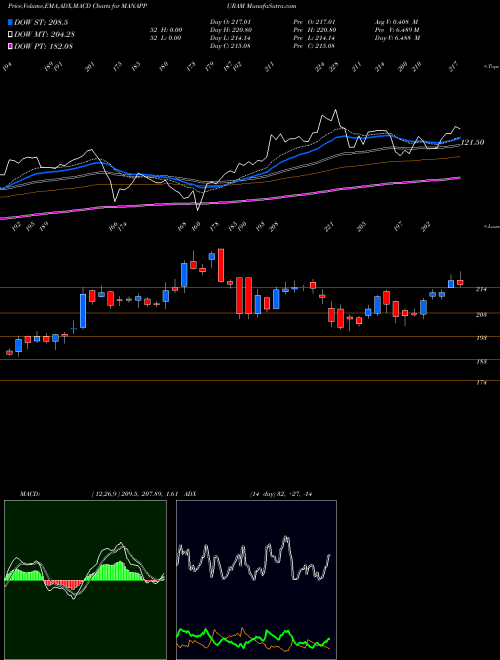
Task: Click the 203 price axis label
Action: [x=481, y=315]
